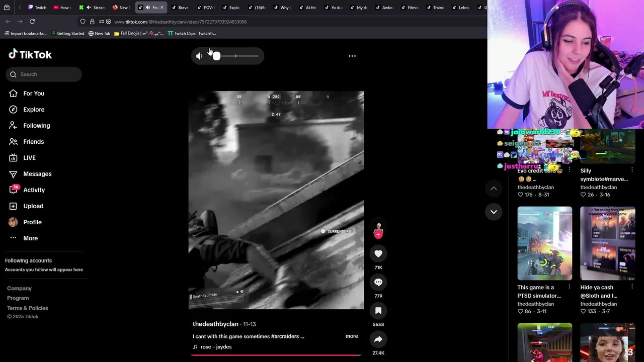Expand the Program footer section
Viewport: 644px width, 362px height.
tap(18, 298)
